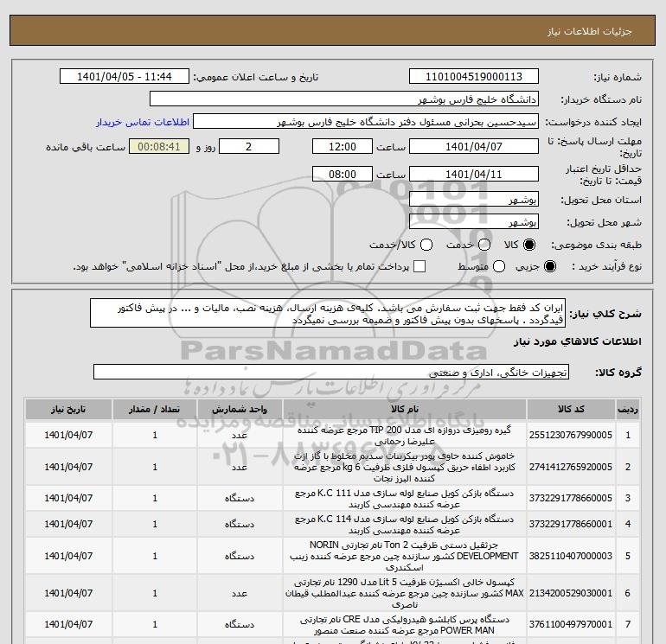Click the need number field 1101004519000113
This screenshot has height=644, width=666.
[x=474, y=76]
